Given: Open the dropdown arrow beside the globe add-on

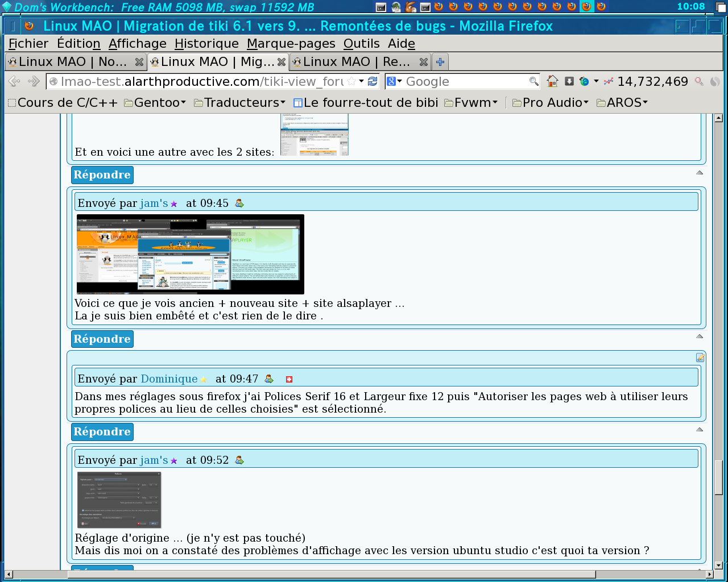Looking at the screenshot, I should click(x=596, y=81).
